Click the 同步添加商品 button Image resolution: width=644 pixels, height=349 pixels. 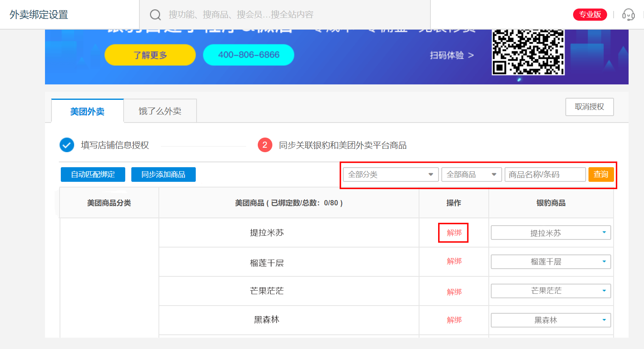tap(163, 174)
